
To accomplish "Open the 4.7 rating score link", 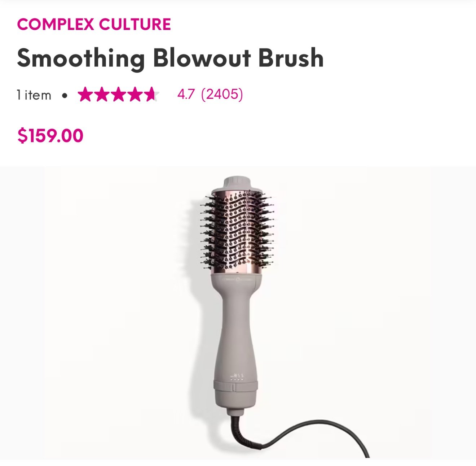I will (186, 94).
